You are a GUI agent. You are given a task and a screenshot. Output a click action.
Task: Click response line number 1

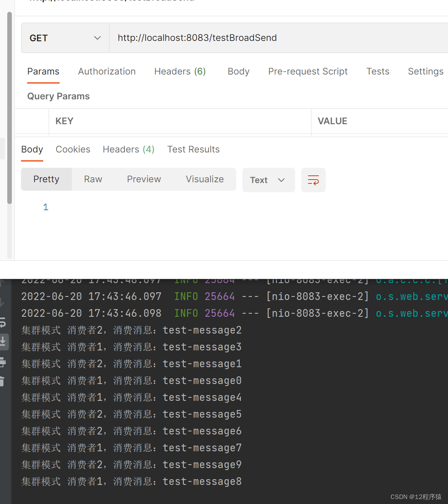[x=45, y=207]
